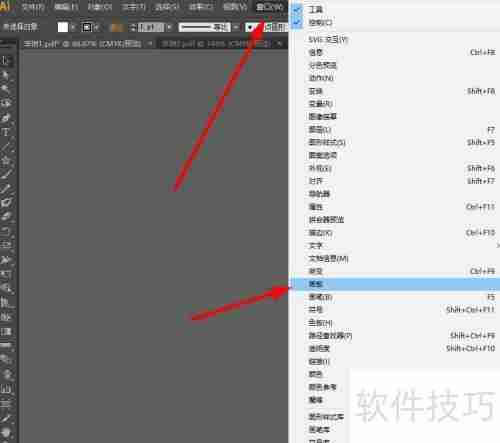Select the Rotate tool
500x443 pixels.
6,231
